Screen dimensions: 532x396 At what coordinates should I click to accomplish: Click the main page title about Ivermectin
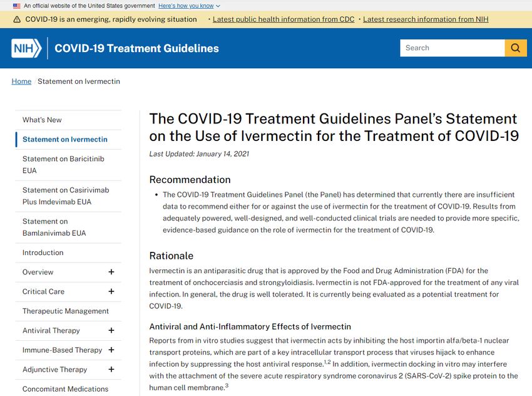point(334,127)
